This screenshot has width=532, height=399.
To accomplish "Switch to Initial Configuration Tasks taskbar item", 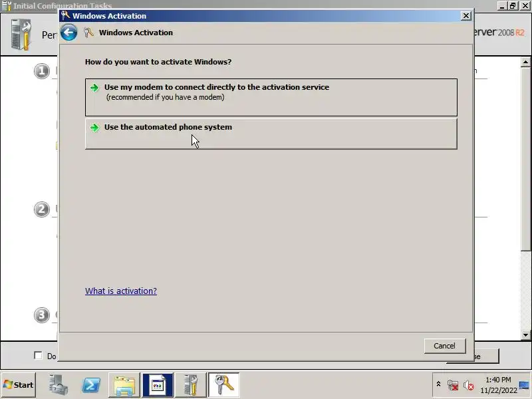I will click(x=191, y=385).
